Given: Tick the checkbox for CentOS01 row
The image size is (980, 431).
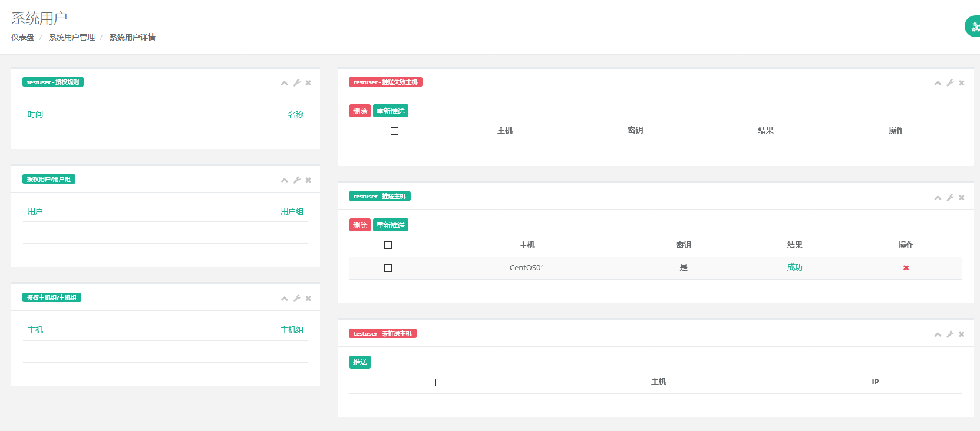Looking at the screenshot, I should click(388, 268).
